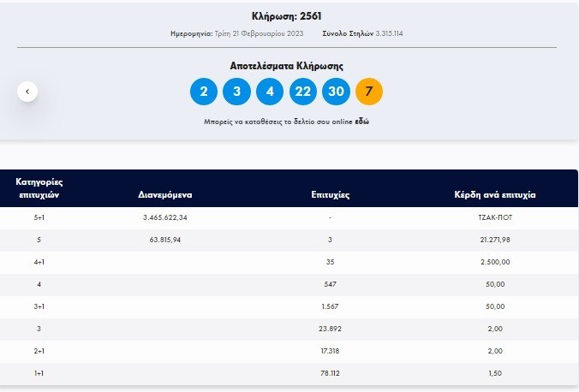Open the "εδώ" online ticket link

click(361, 122)
